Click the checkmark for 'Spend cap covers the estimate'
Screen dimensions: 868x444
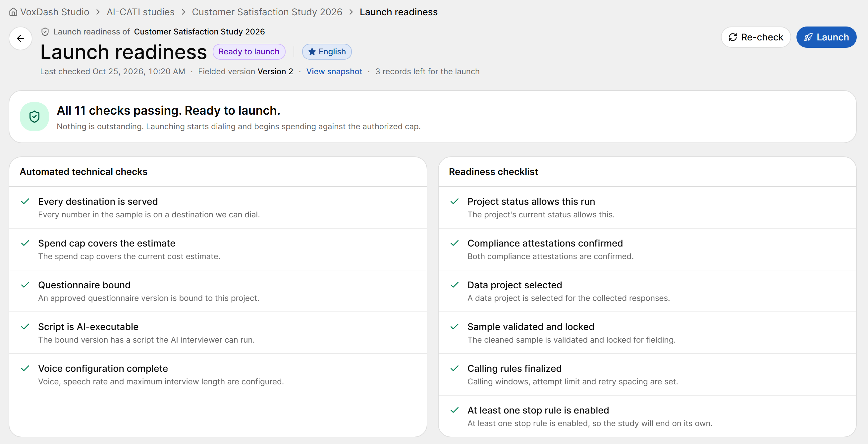click(25, 244)
